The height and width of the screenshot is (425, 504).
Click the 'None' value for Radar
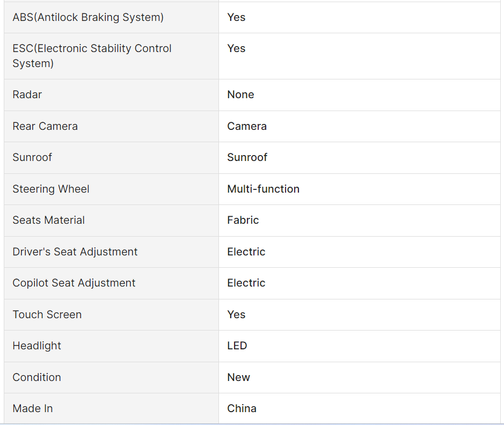tap(240, 94)
